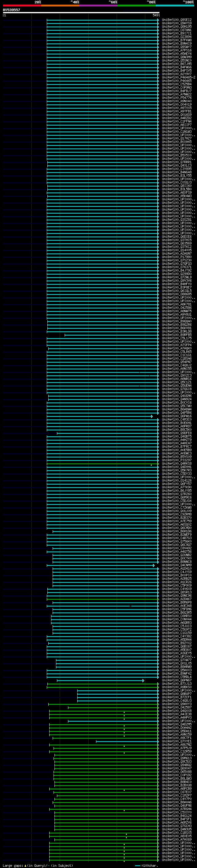
Task: Select hit label UniRef100_O23894
Action: pyautogui.click(x=177, y=37)
